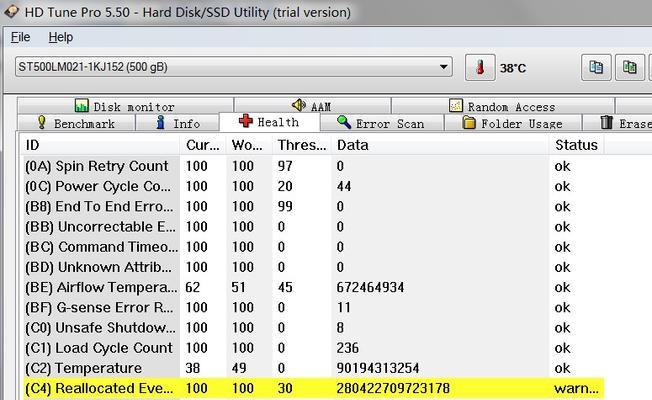This screenshot has width=652, height=400.
Task: Click threshold value 30 in Reallocated row
Action: pyautogui.click(x=285, y=389)
